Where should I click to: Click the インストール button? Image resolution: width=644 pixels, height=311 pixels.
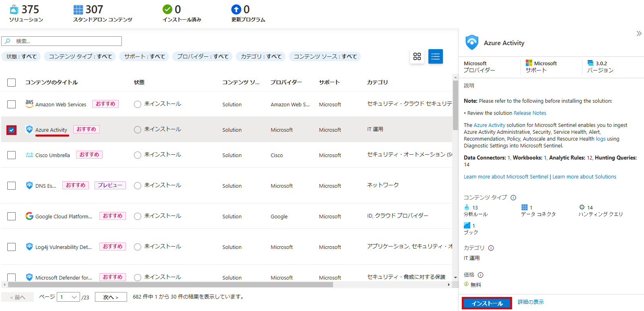[487, 303]
